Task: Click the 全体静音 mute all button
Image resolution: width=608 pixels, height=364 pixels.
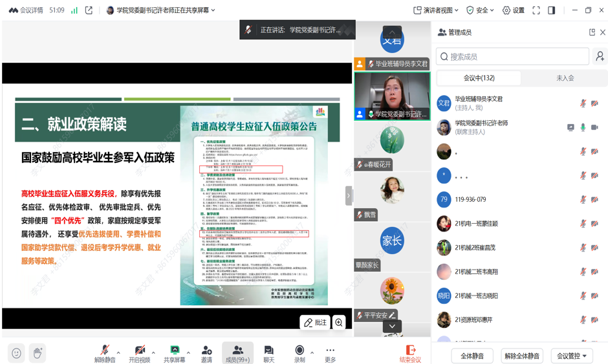Action: coord(472,356)
